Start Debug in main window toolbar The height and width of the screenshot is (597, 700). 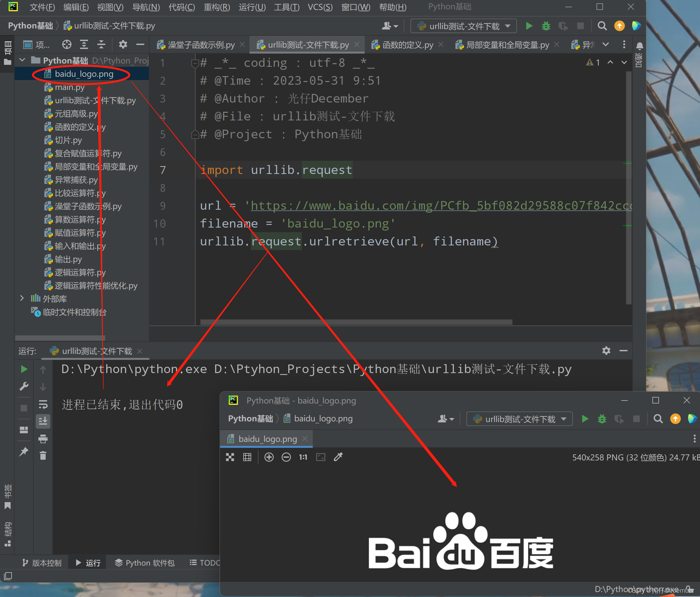(x=546, y=26)
